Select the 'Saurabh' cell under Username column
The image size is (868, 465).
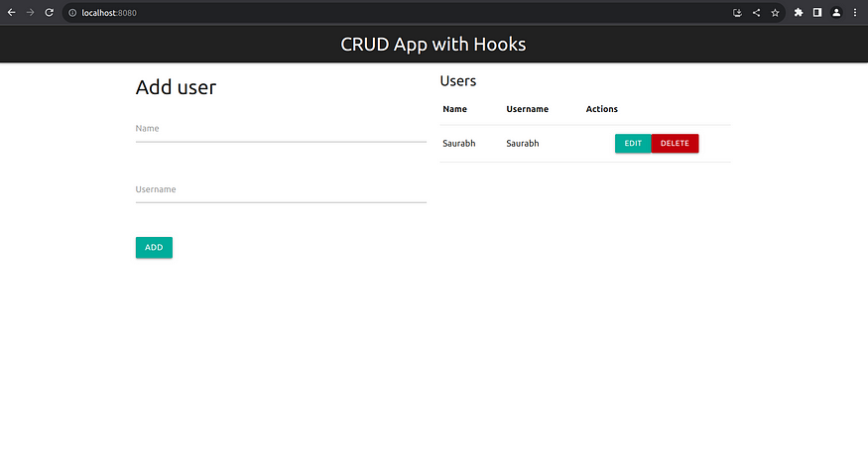[x=523, y=144]
